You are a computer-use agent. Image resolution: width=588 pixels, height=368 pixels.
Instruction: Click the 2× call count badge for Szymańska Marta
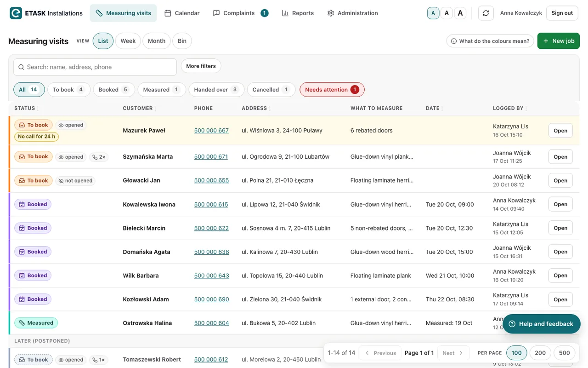(98, 157)
